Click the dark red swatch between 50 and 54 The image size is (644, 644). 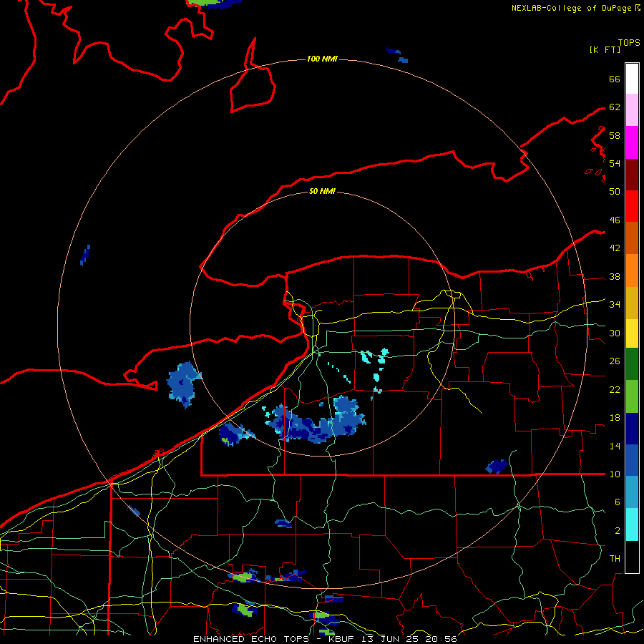632,175
